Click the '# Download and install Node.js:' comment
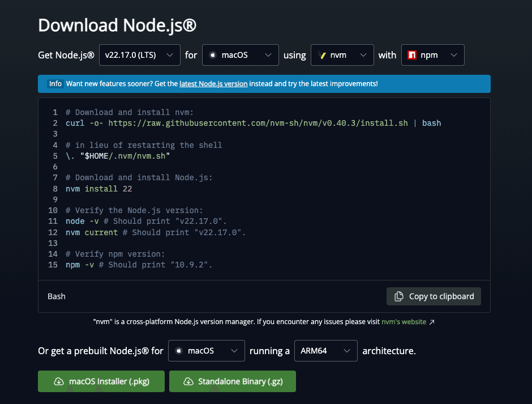Image resolution: width=532 pixels, height=404 pixels. 139,177
